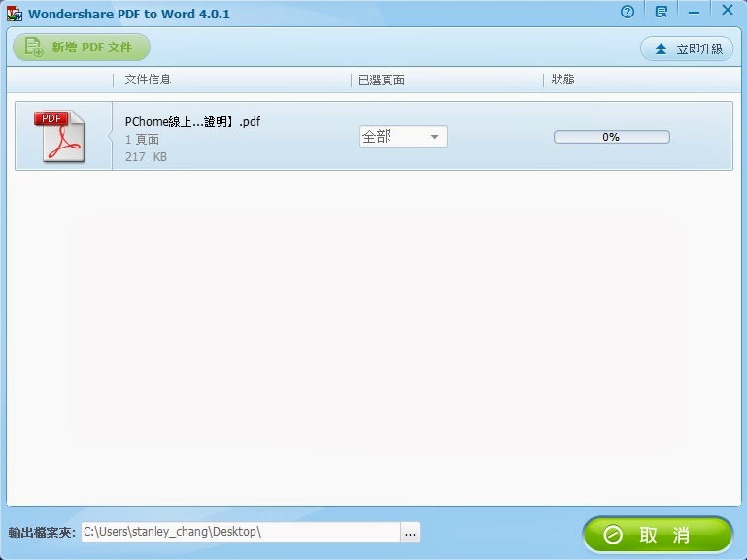The width and height of the screenshot is (747, 560).
Task: Open the 全部 page range dropdown
Action: coord(403,137)
